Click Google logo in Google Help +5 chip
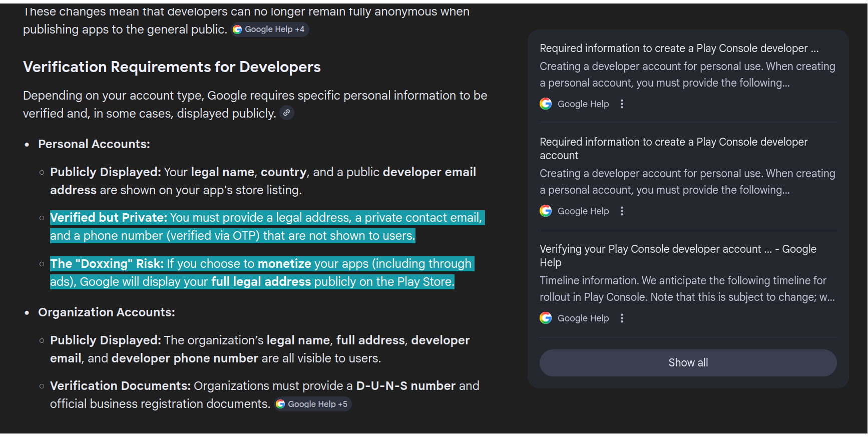 click(x=280, y=404)
